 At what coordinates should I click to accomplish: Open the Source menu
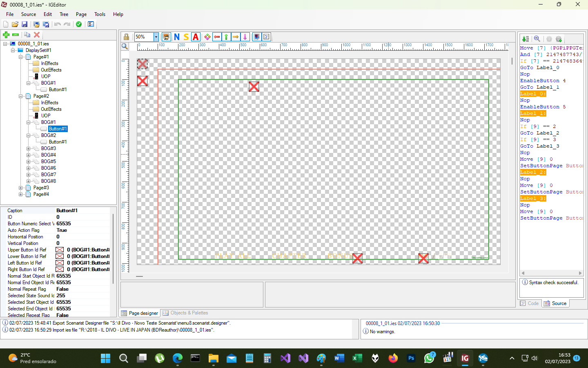pyautogui.click(x=29, y=14)
